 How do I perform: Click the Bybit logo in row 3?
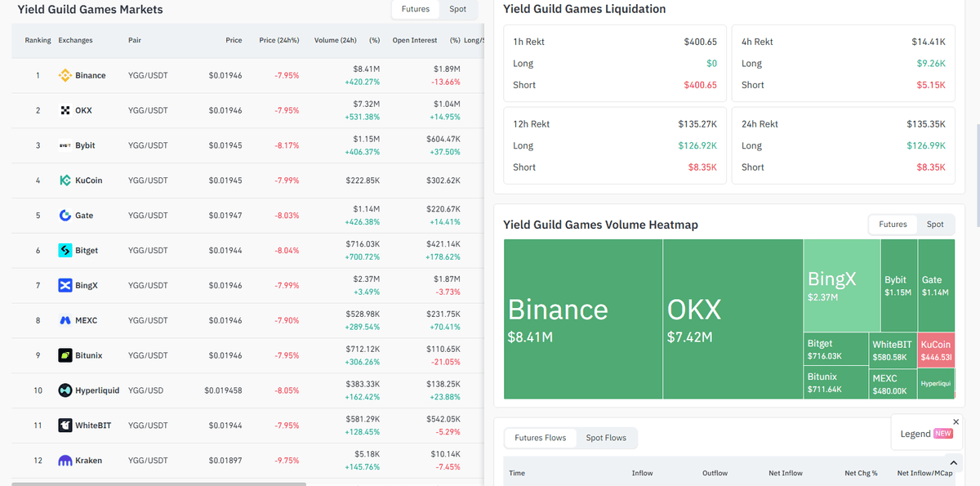point(65,145)
